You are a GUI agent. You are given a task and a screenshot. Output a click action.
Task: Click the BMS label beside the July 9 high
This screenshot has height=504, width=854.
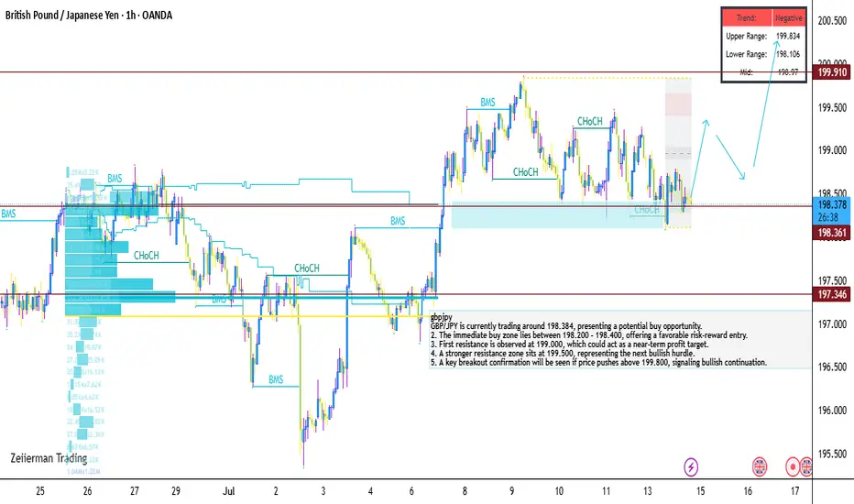tap(487, 103)
